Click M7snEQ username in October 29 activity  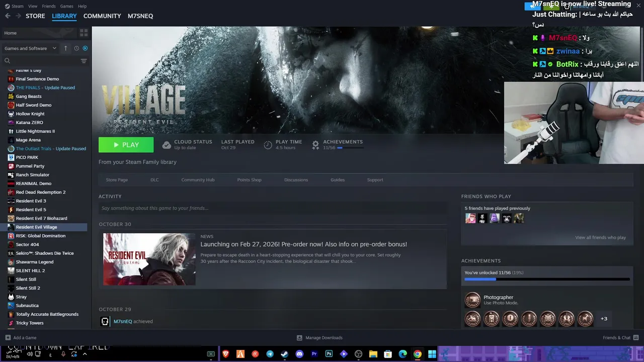pyautogui.click(x=123, y=321)
